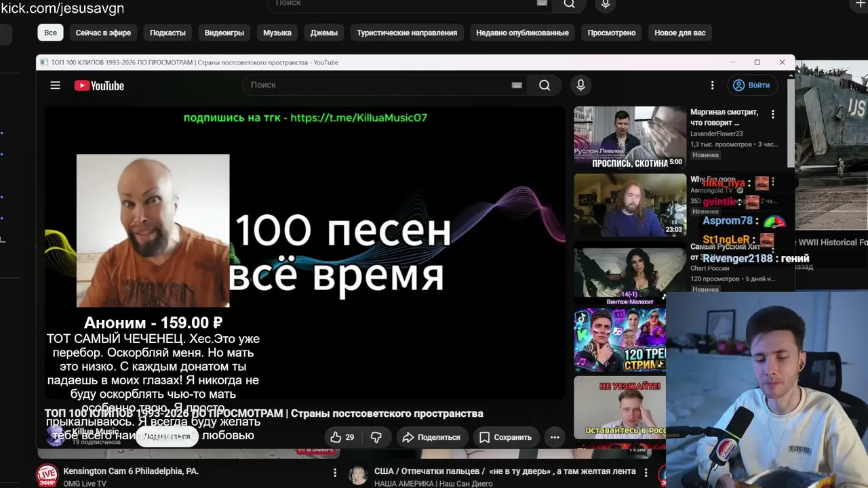Open the LavanderFlower23 channel link
The image size is (868, 488).
click(717, 134)
